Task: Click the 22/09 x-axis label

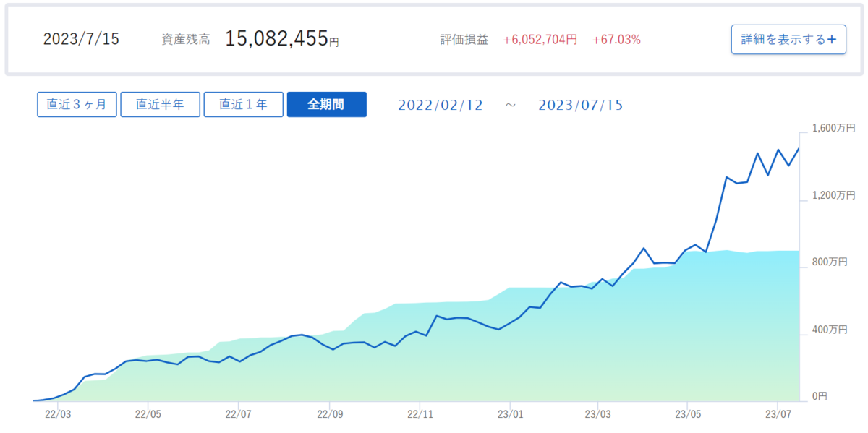Action: 330,414
